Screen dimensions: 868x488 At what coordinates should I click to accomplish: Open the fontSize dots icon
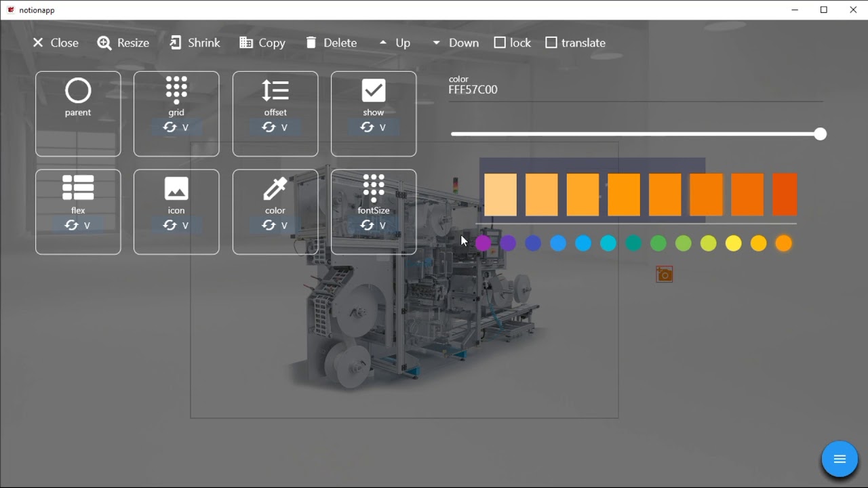click(374, 188)
